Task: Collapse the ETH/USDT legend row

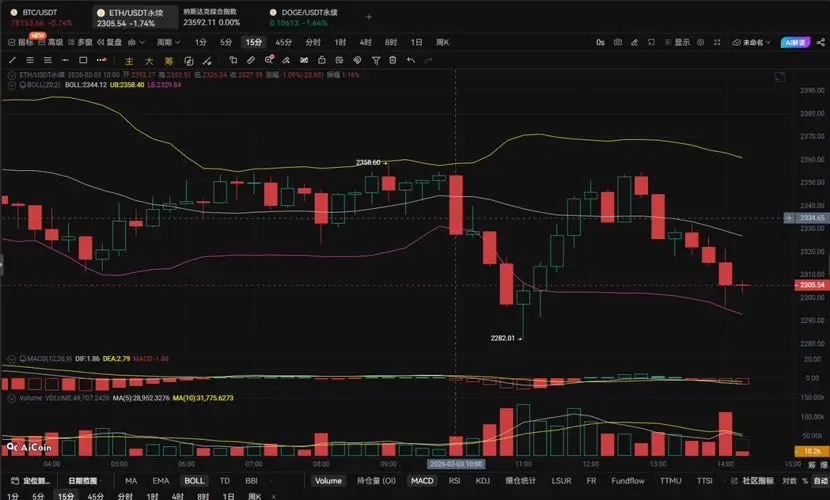Action: coord(12,75)
